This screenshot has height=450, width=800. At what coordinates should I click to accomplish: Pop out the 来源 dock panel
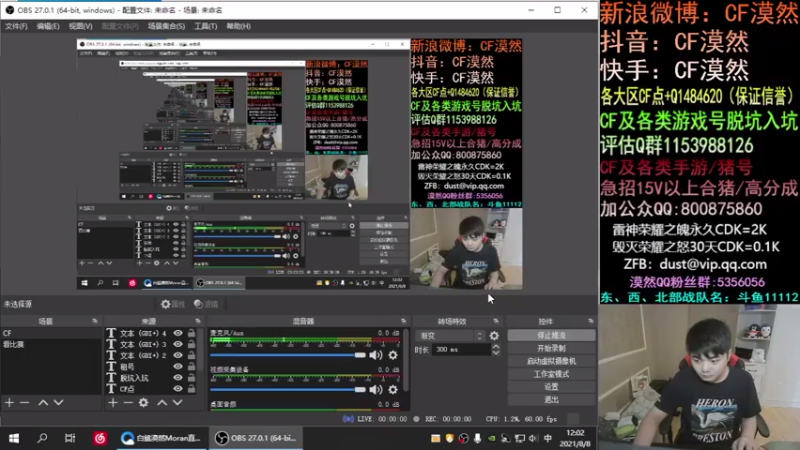198,321
